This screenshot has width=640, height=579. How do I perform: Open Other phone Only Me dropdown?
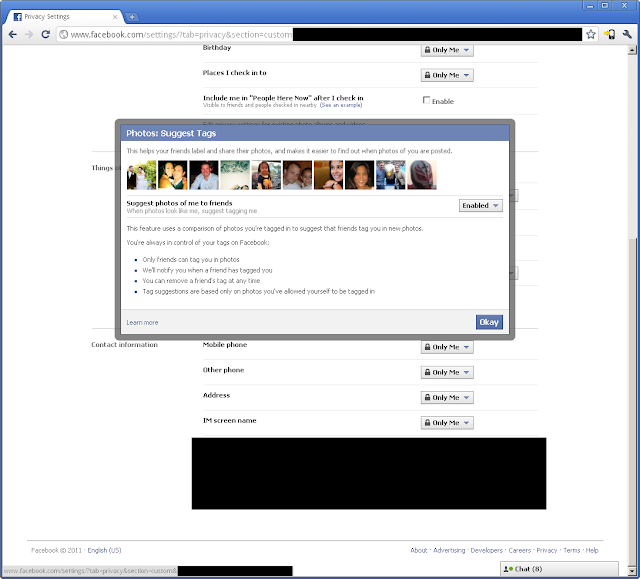pos(447,372)
